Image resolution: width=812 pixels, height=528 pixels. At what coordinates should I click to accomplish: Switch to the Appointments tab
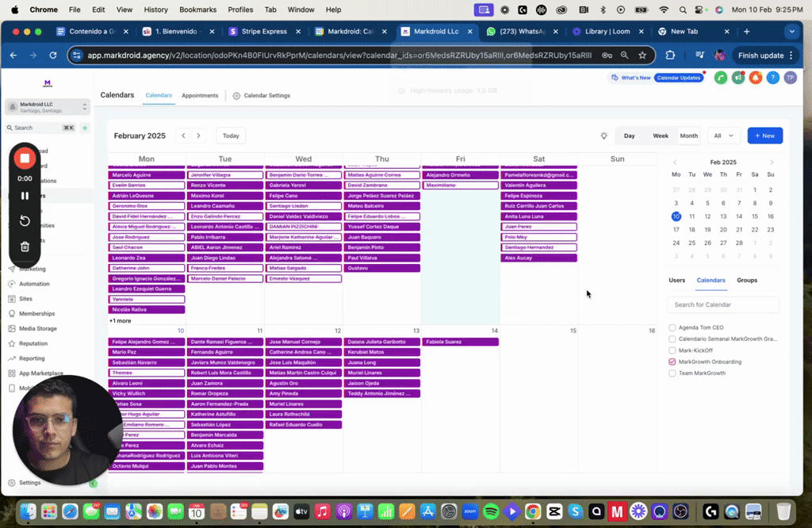click(200, 96)
